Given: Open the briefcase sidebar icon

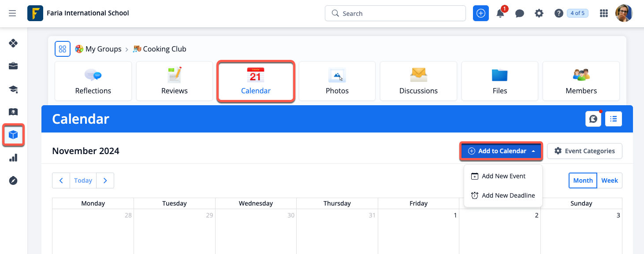Looking at the screenshot, I should [x=13, y=66].
